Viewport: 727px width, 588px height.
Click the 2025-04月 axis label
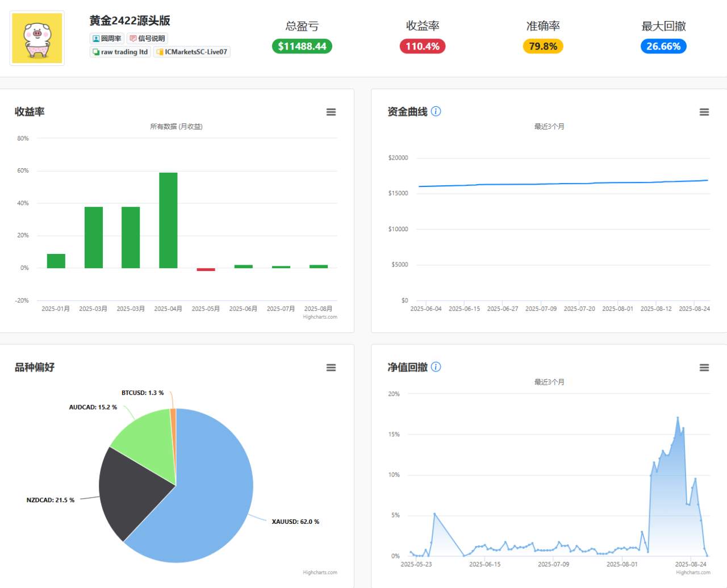coord(168,309)
